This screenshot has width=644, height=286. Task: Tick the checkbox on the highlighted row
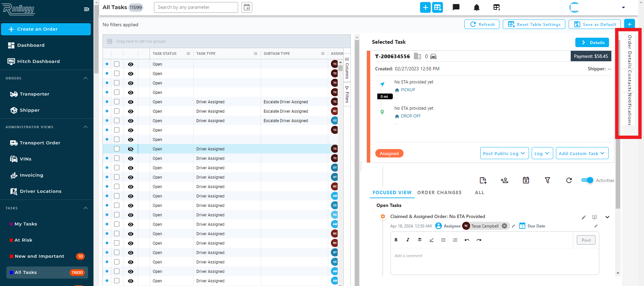click(117, 149)
